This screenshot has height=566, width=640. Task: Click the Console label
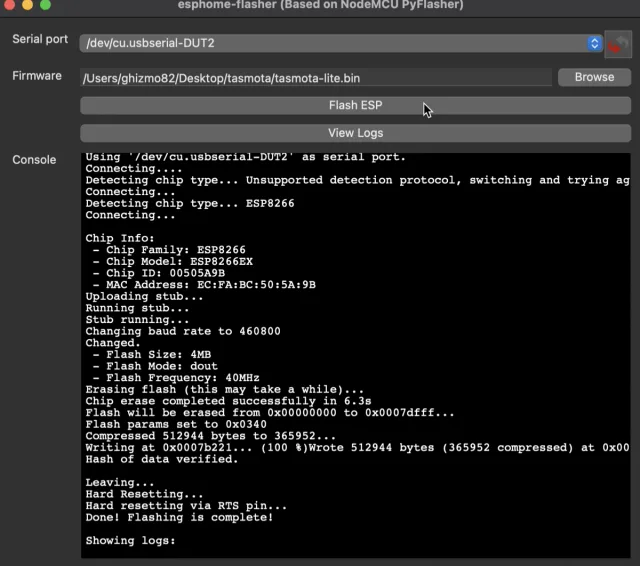coord(34,160)
